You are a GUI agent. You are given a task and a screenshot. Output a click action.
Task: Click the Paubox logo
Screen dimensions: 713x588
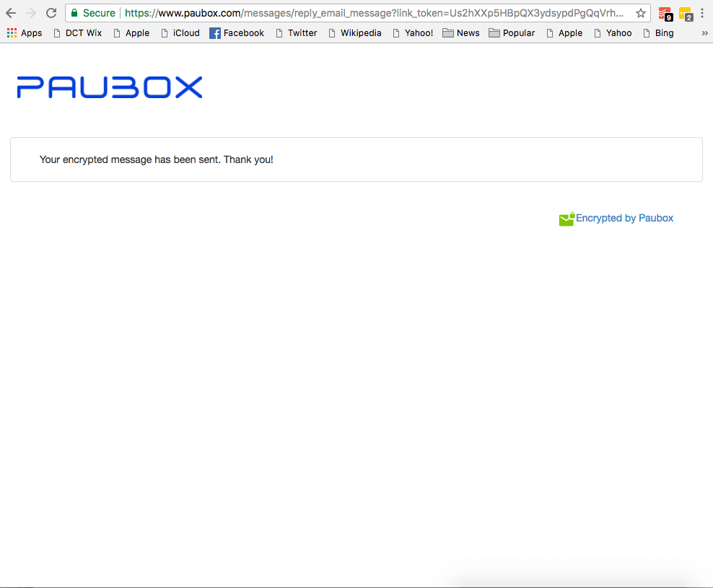(x=110, y=87)
